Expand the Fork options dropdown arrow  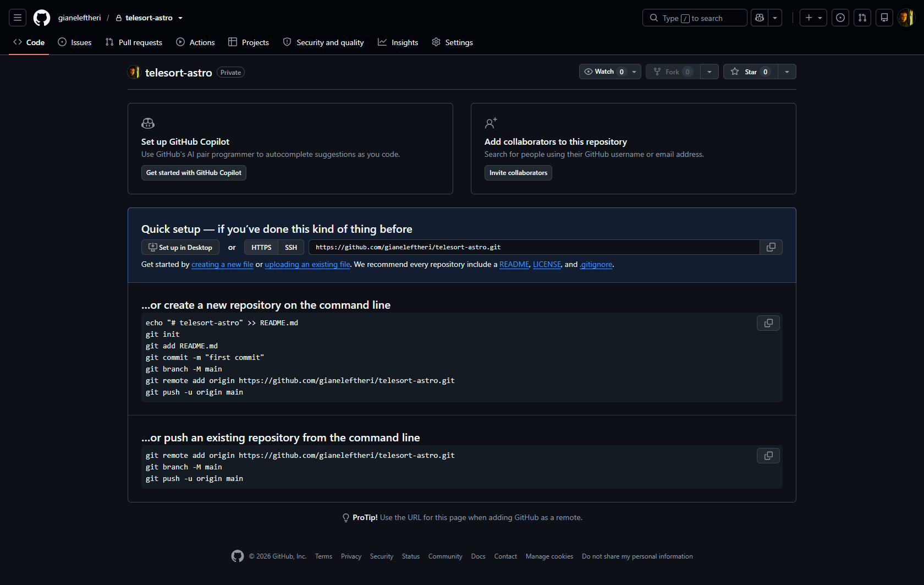point(710,72)
